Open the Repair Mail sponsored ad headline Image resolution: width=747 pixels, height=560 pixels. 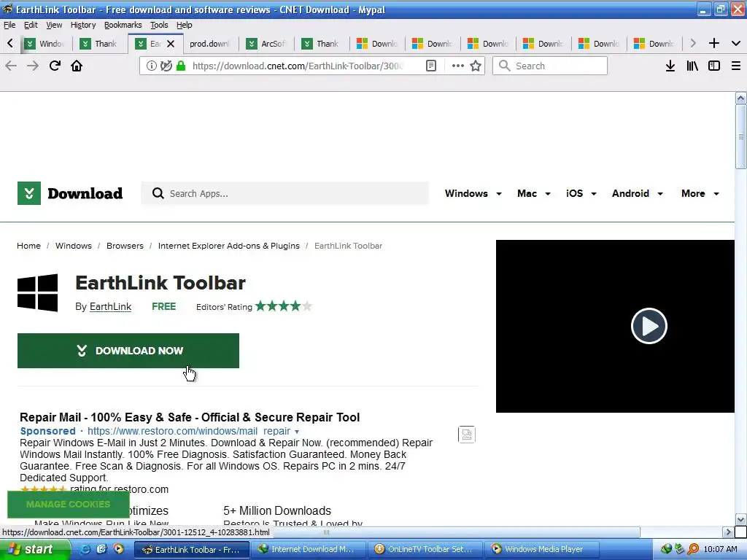pyautogui.click(x=190, y=417)
